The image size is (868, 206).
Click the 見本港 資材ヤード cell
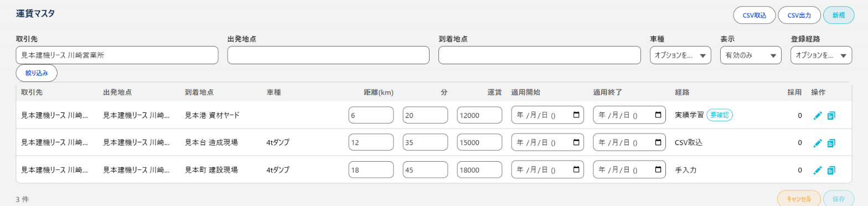click(212, 115)
